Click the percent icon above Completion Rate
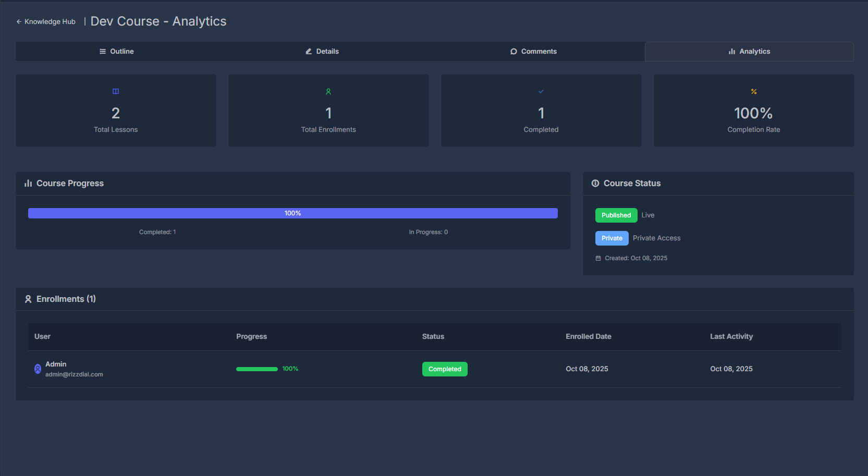The width and height of the screenshot is (868, 476). (x=754, y=91)
